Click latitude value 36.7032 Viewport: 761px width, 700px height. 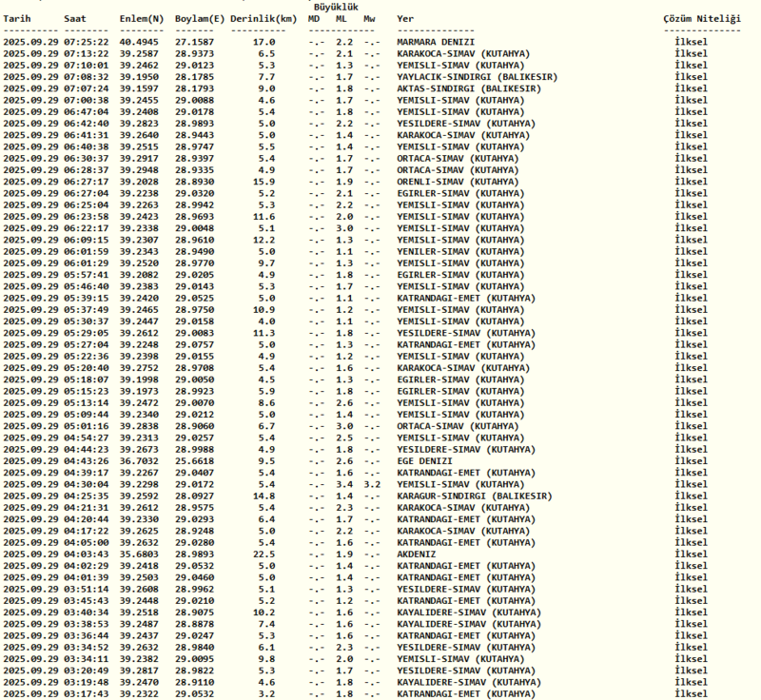pos(139,461)
